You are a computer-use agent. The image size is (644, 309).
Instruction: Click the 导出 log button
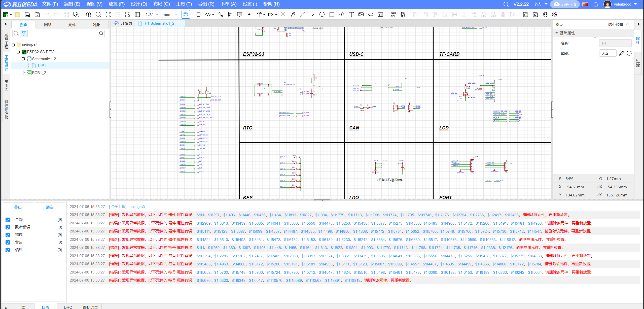point(18,207)
